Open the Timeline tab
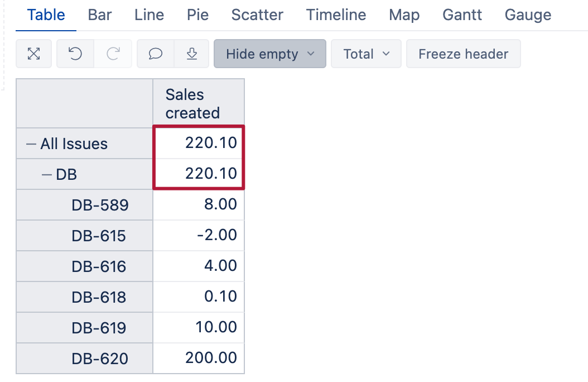This screenshot has width=588, height=382. [x=336, y=15]
